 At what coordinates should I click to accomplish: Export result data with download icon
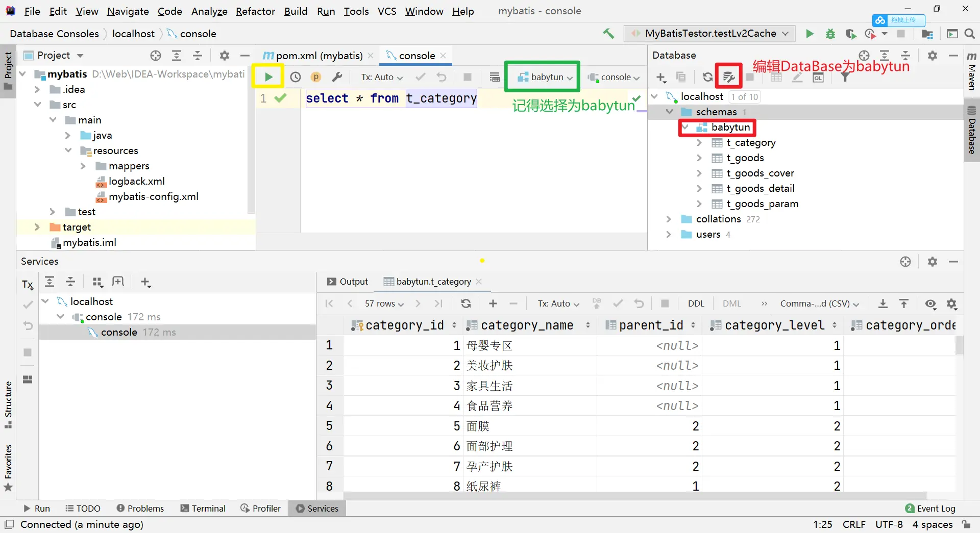coord(883,303)
